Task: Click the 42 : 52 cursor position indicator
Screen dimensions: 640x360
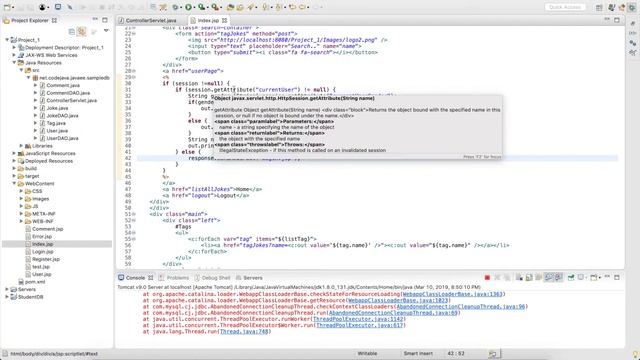Action: [456, 353]
